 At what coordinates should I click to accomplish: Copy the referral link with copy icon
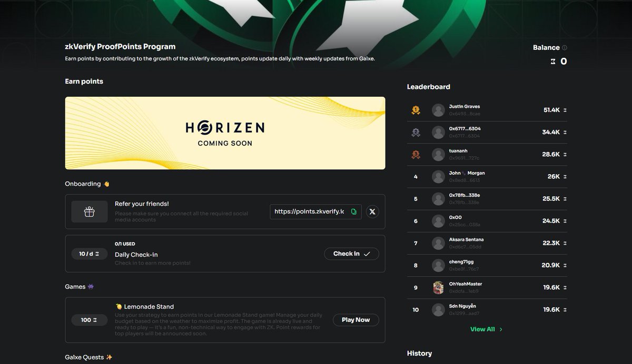[x=354, y=211]
